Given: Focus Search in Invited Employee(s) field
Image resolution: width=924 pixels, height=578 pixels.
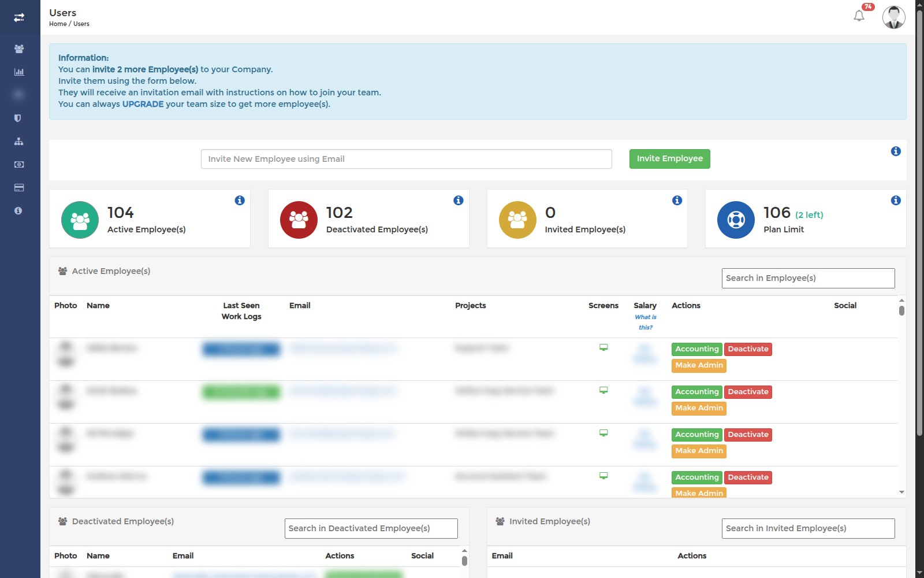Looking at the screenshot, I should point(808,528).
